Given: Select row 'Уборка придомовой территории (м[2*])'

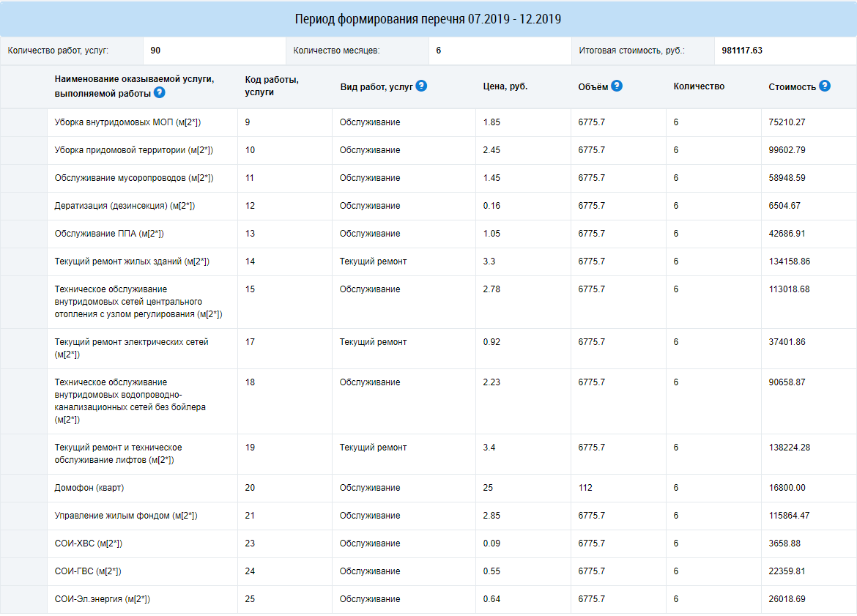Looking at the screenshot, I should point(428,150).
